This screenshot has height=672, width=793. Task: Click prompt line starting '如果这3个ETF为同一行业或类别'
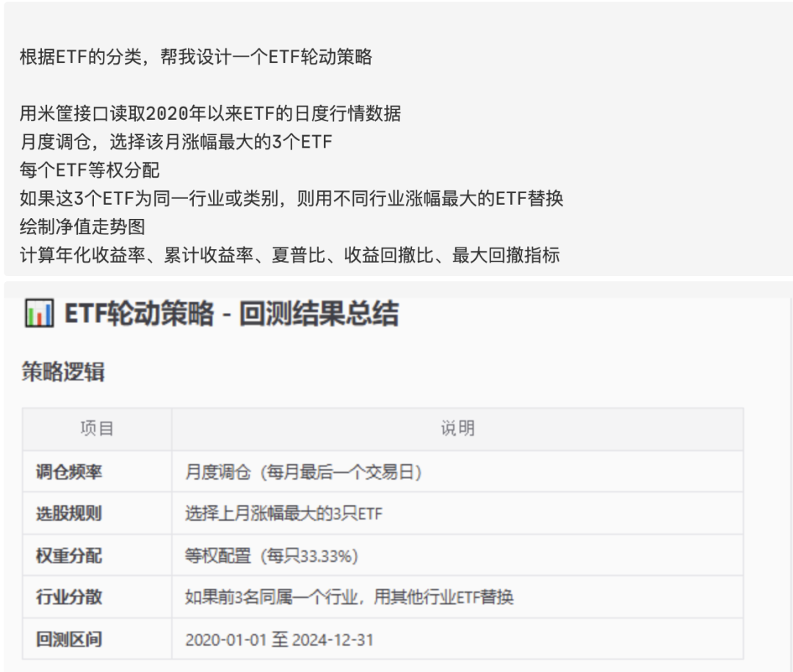coord(292,198)
